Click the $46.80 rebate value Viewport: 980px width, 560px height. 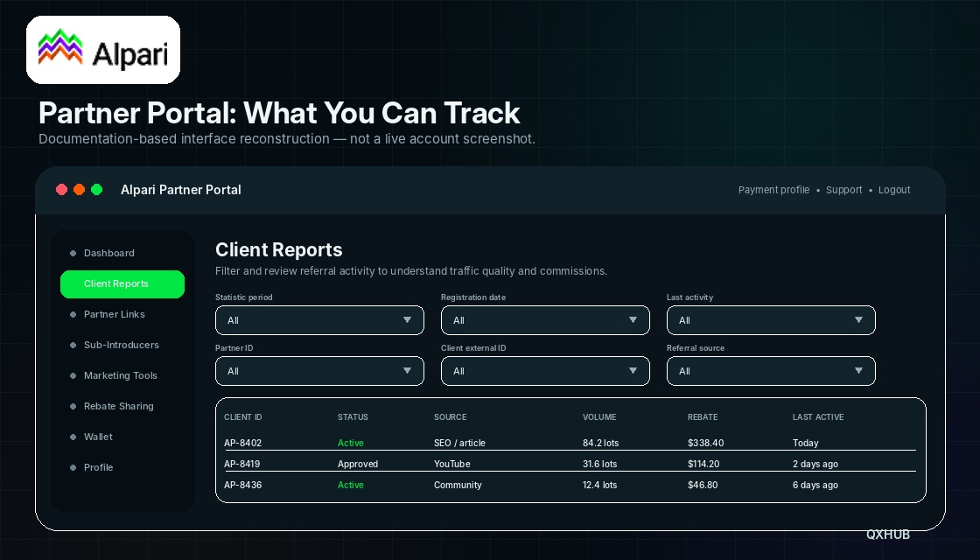point(703,485)
